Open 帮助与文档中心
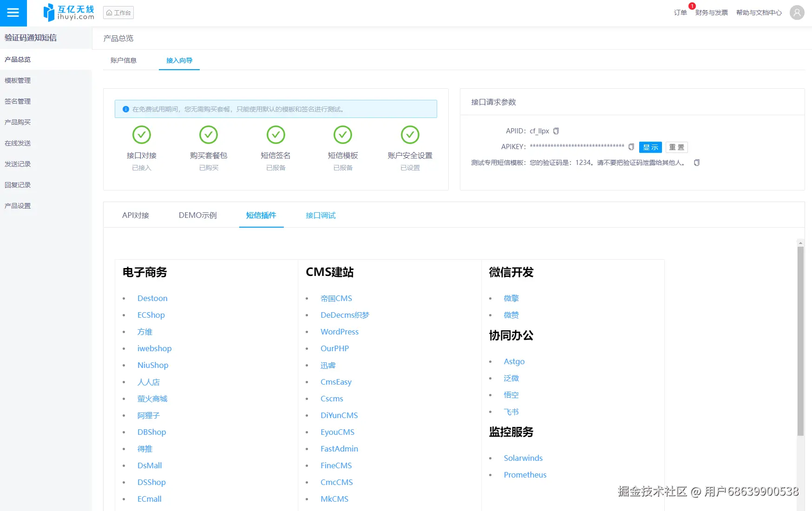Screen dimensions: 812x511 click(759, 13)
